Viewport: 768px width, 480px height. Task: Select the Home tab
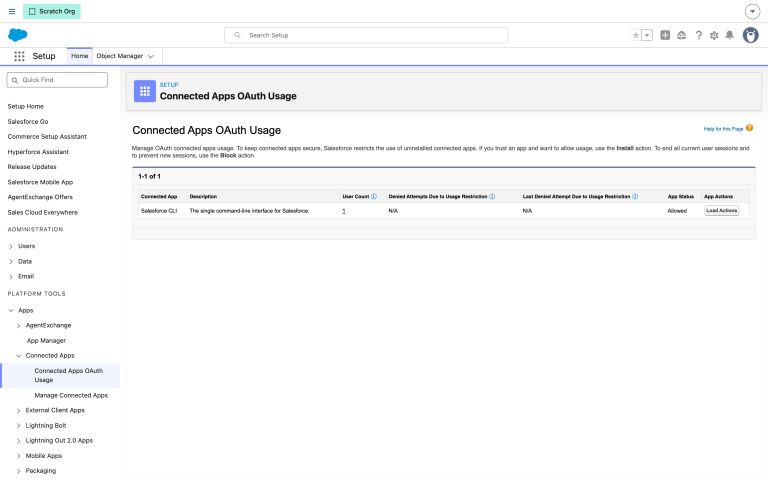coord(79,56)
